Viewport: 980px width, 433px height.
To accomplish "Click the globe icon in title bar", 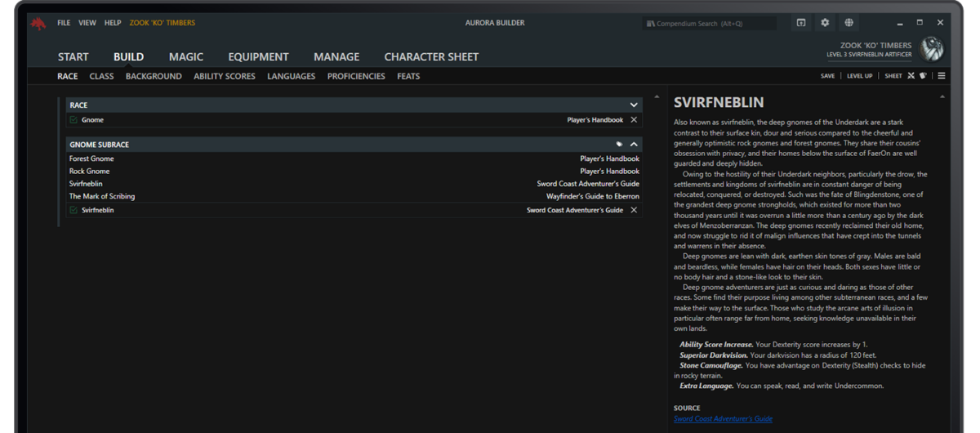I will tap(849, 23).
